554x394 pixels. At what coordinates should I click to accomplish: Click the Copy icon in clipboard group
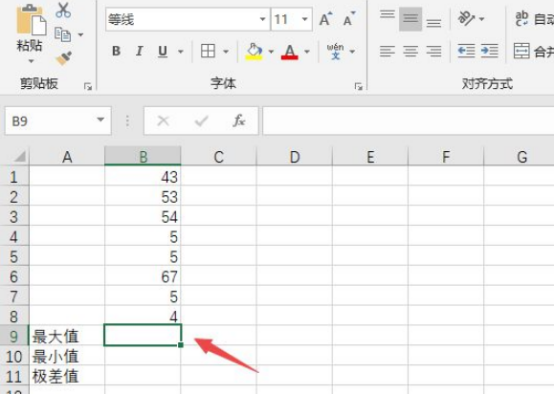coord(63,35)
